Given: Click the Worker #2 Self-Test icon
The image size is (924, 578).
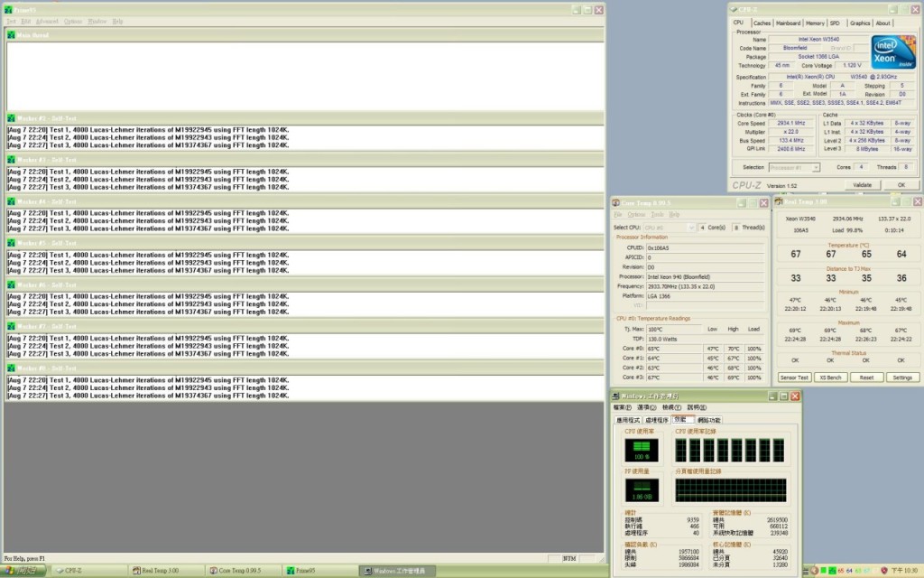Looking at the screenshot, I should [x=11, y=118].
